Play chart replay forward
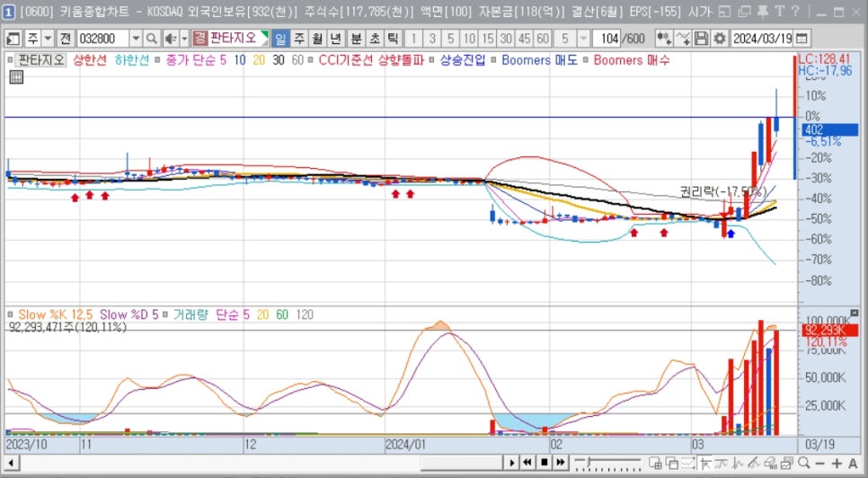The height and width of the screenshot is (478, 868). tap(511, 463)
